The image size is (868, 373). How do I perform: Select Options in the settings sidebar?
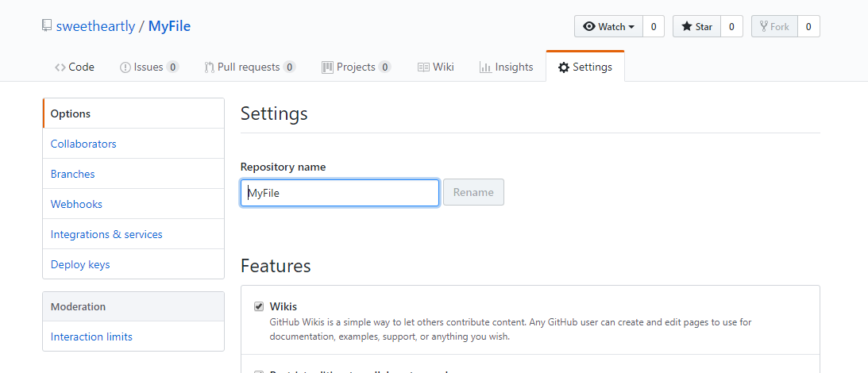pyautogui.click(x=133, y=113)
